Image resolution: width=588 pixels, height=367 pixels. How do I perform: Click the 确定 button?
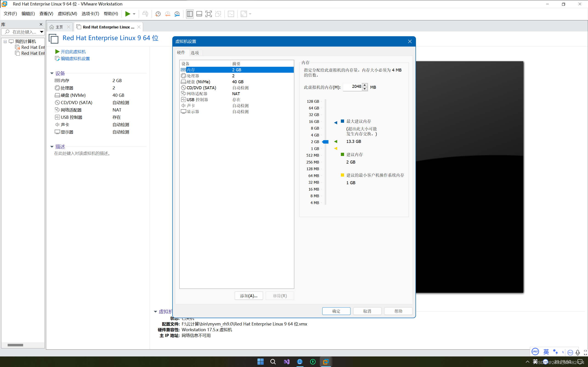[x=336, y=311]
